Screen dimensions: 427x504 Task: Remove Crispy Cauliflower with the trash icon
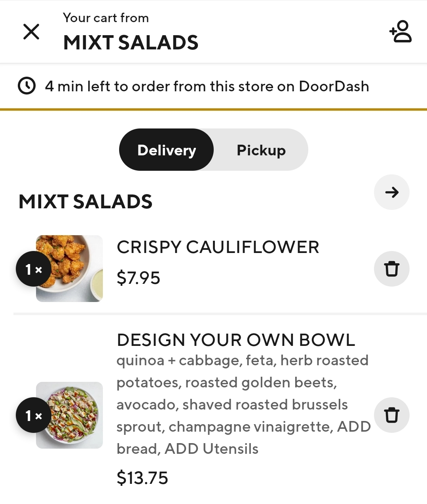click(x=391, y=269)
